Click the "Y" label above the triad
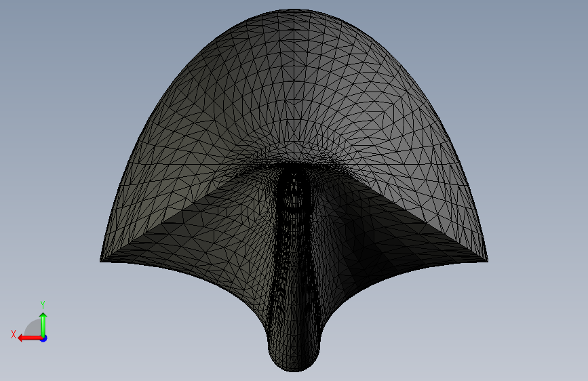 [x=43, y=304]
